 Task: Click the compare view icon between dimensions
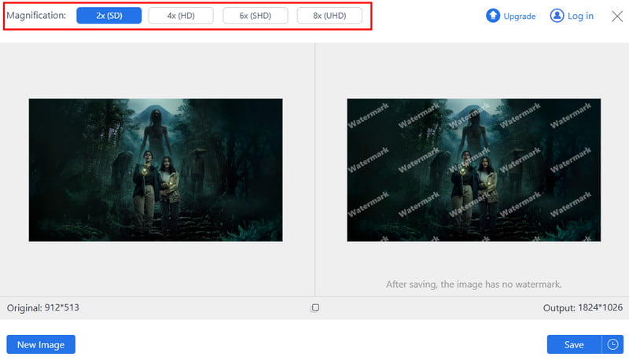tap(314, 308)
